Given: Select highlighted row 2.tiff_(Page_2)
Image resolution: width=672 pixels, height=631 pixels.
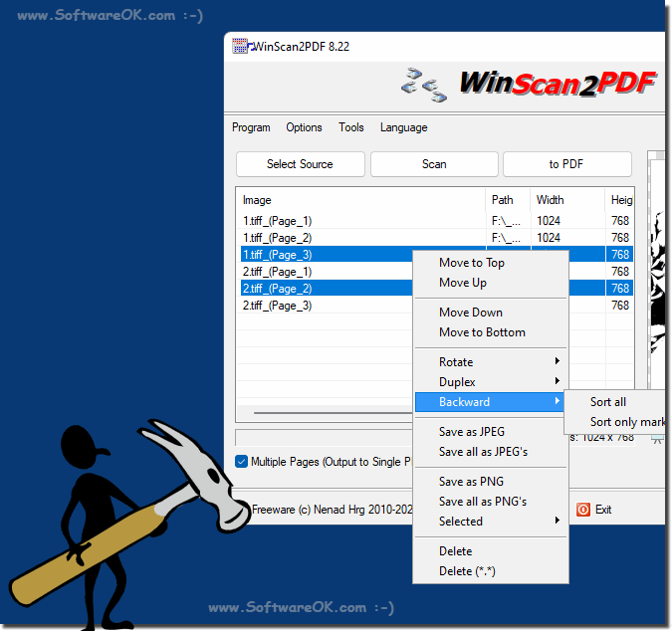Looking at the screenshot, I should tap(326, 289).
